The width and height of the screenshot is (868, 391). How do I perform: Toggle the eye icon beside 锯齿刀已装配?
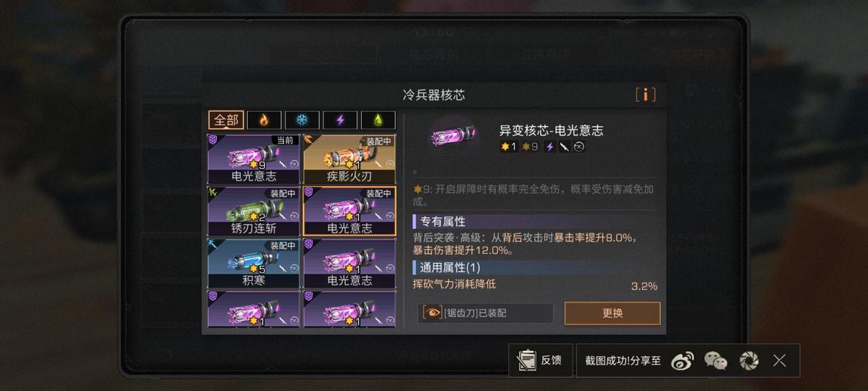click(x=432, y=313)
